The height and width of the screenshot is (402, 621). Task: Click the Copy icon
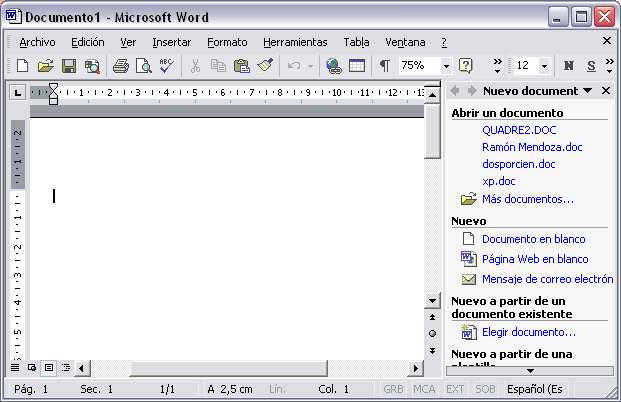[218, 66]
